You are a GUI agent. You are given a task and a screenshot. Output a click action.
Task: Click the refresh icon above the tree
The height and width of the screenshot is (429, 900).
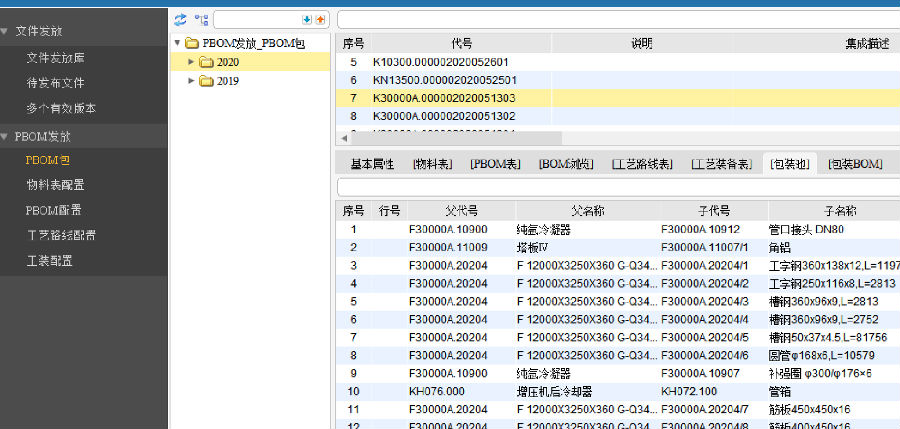180,19
